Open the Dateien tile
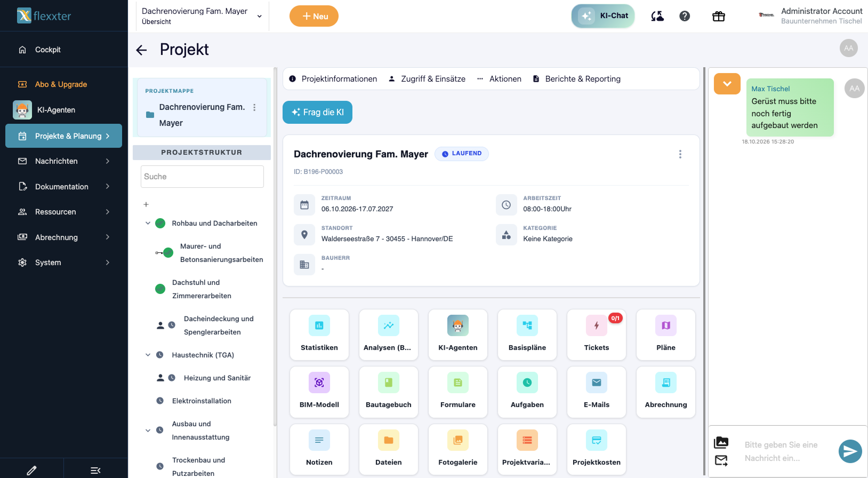Viewport: 868px width, 478px height. click(x=389, y=449)
